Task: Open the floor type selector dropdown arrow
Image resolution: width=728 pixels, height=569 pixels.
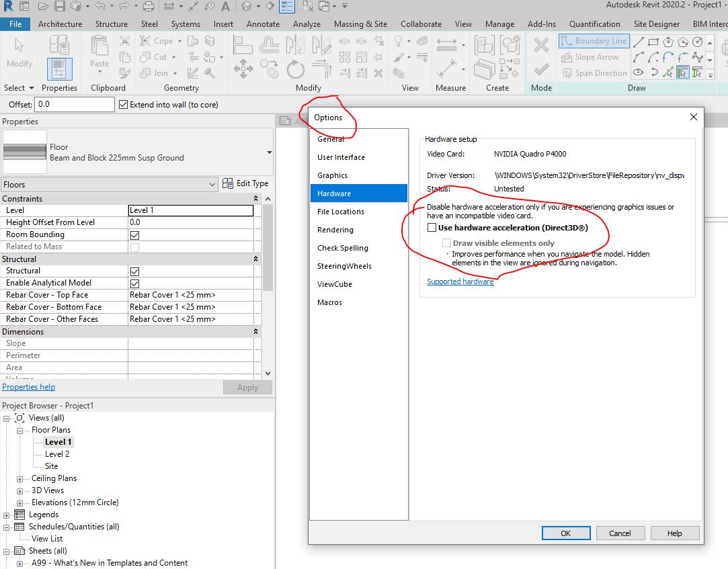Action: click(270, 152)
